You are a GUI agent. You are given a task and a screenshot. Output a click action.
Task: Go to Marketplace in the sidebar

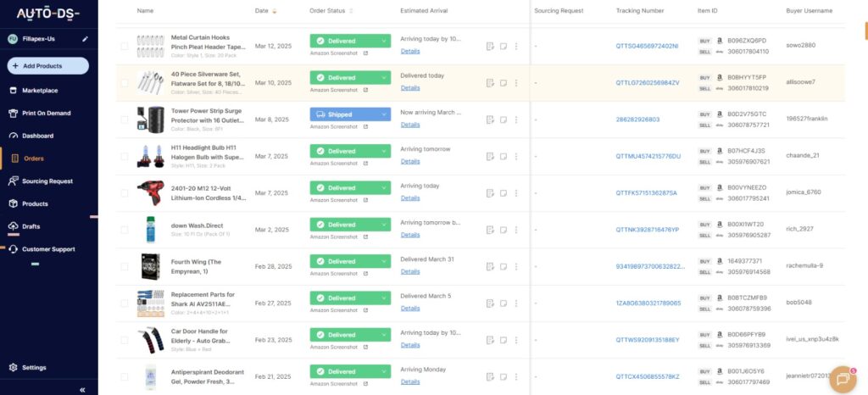point(39,90)
